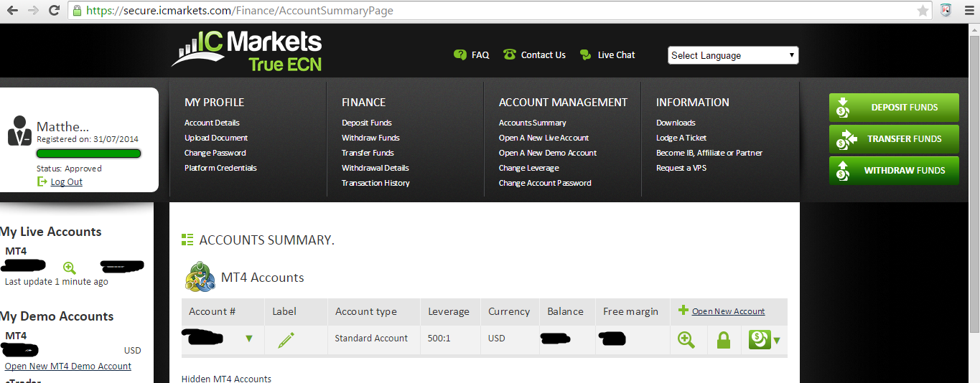Bookmark this page with the star icon
980x383 pixels.
(x=923, y=11)
